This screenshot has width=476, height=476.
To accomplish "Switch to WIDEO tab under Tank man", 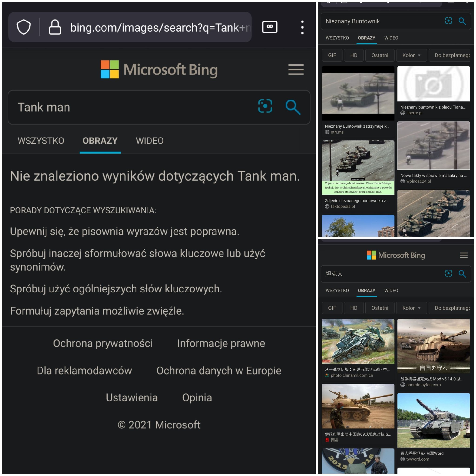I will pyautogui.click(x=149, y=141).
